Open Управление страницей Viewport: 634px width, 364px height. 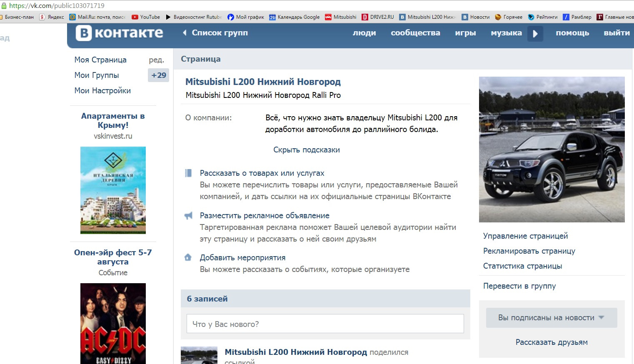pos(525,236)
